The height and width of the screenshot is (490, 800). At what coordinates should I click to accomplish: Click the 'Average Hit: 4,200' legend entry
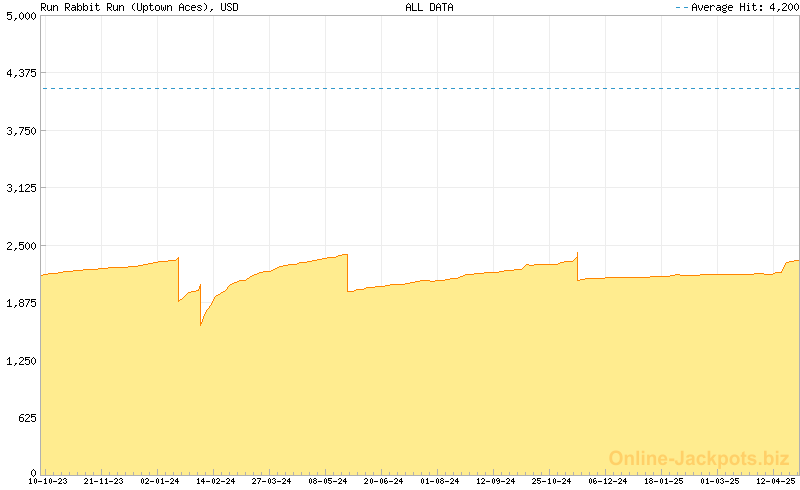click(x=736, y=7)
